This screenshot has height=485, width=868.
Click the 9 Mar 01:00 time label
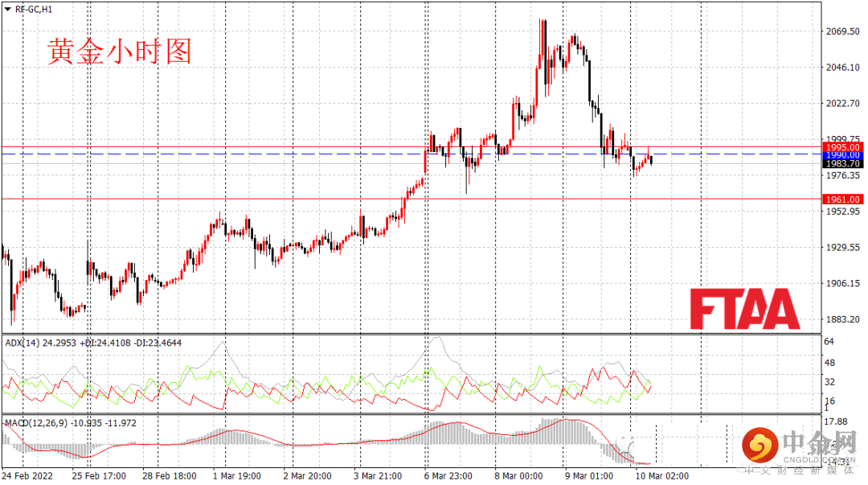[589, 475]
